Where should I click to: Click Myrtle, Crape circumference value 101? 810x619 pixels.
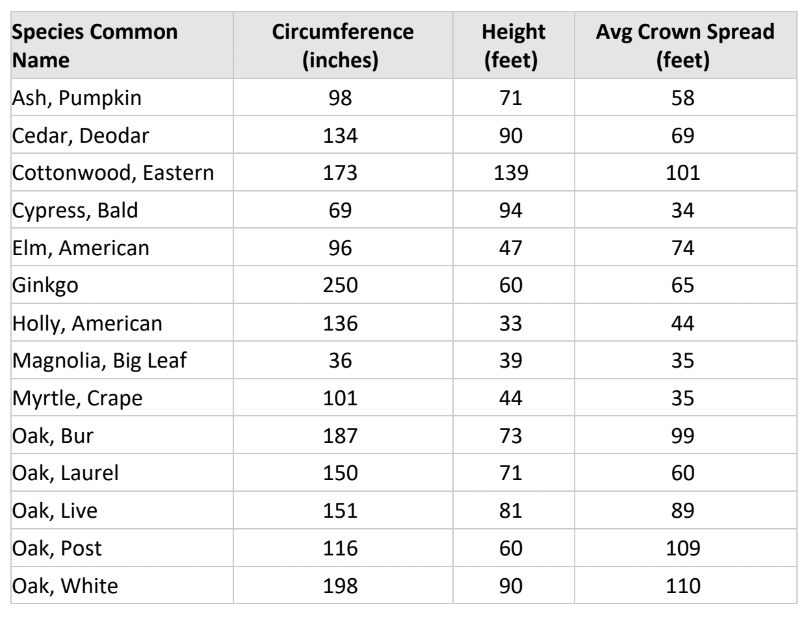pyautogui.click(x=343, y=398)
